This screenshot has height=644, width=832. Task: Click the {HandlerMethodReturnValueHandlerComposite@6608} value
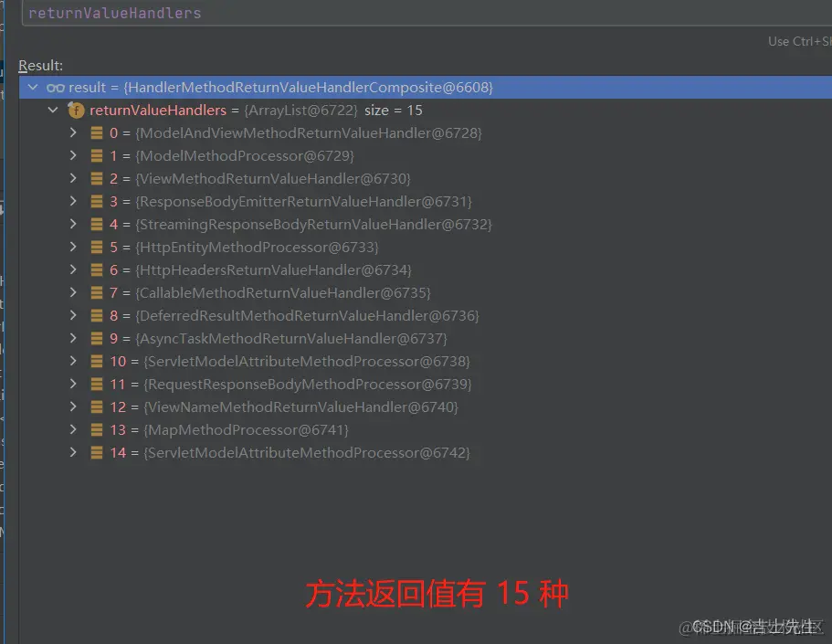pyautogui.click(x=309, y=87)
